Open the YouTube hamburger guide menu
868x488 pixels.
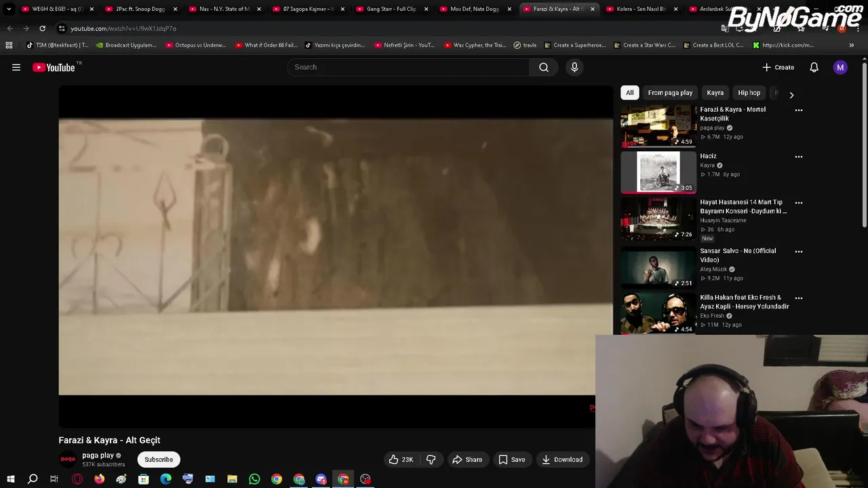[x=16, y=67]
